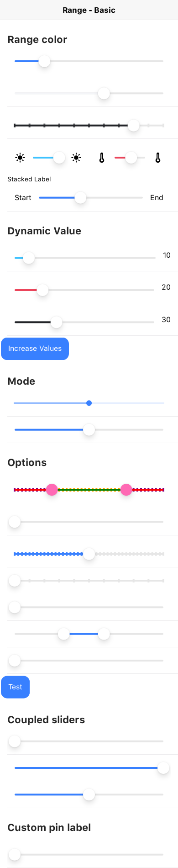The image size is (178, 868).
Task: Click the knob of the first blue Range color slider
Action: (44, 61)
